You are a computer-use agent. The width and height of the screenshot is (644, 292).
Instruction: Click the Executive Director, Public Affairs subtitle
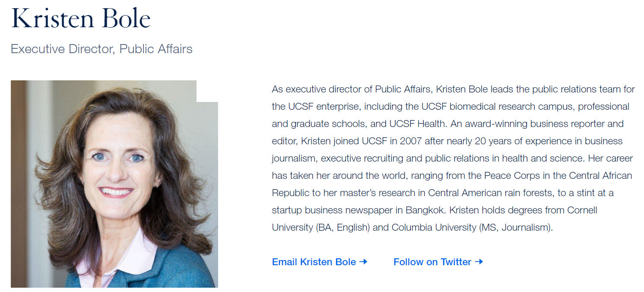click(102, 49)
